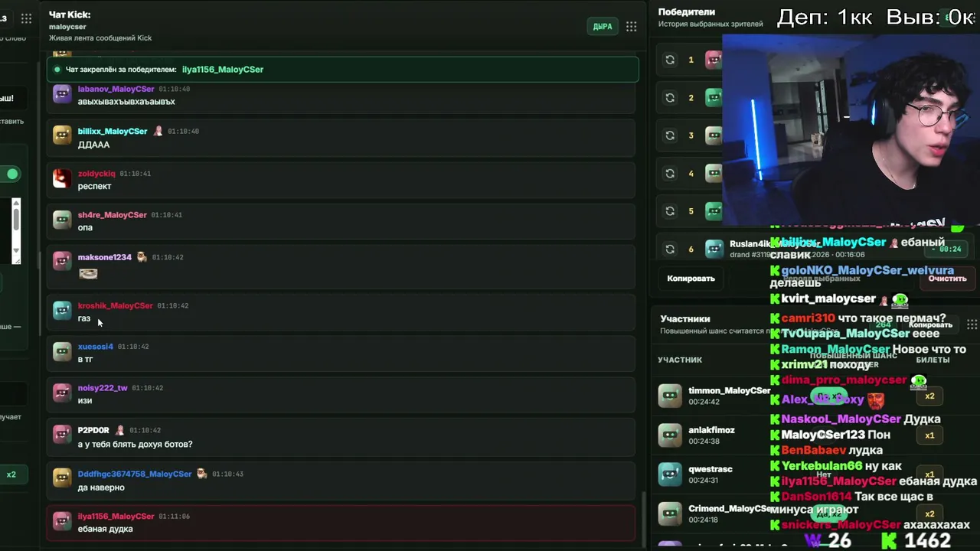Click kroshik_MaloyCSer's teal chat avatar

[x=62, y=311]
